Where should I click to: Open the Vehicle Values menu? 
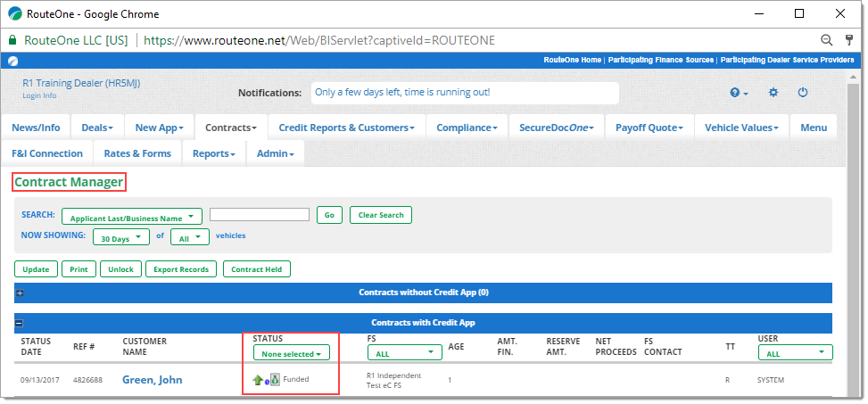point(742,128)
